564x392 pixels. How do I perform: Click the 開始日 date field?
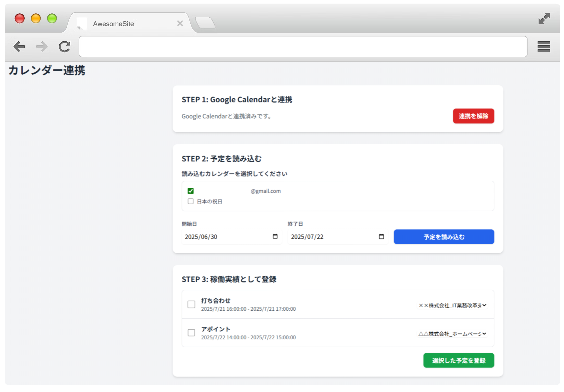pos(231,237)
